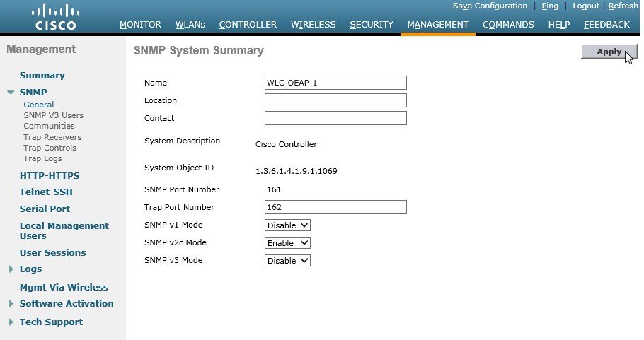Expand the Logs section arrow

coord(11,269)
